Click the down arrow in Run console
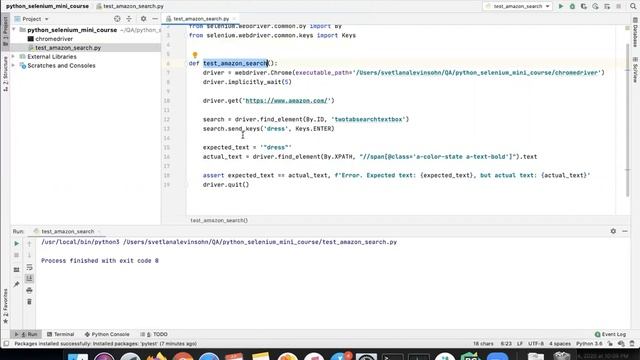Image resolution: width=640 pixels, height=360 pixels. [x=29, y=255]
